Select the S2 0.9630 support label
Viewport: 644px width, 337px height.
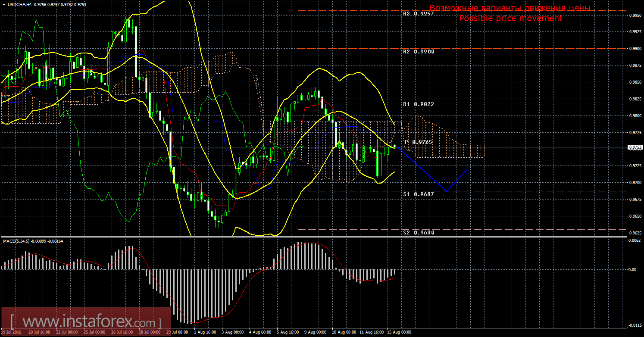pyautogui.click(x=419, y=233)
